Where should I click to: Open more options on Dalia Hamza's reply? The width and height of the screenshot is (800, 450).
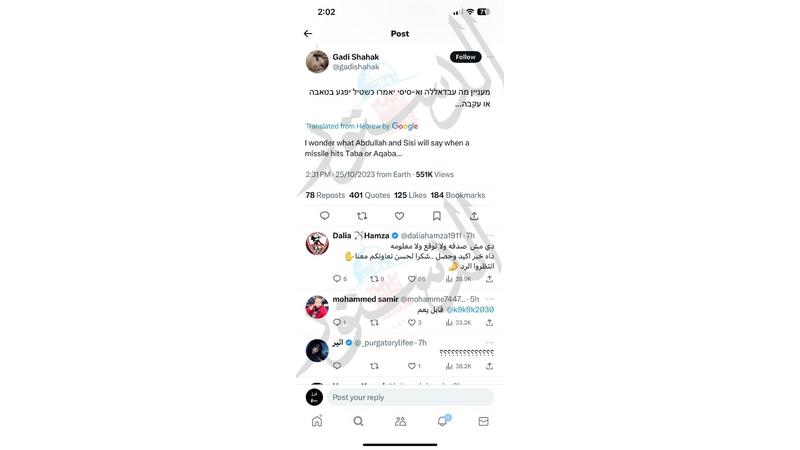[x=490, y=235]
